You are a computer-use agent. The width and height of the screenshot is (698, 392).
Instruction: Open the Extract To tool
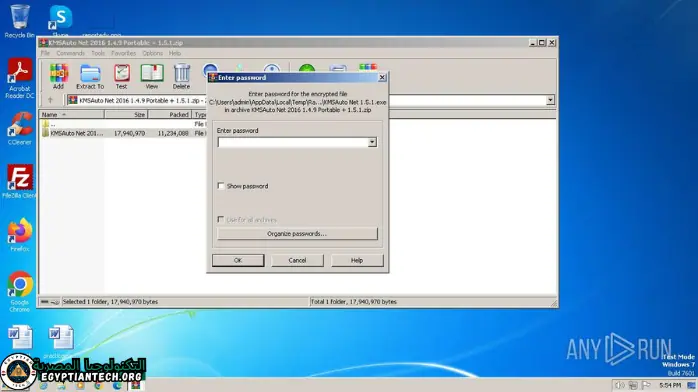pos(90,76)
